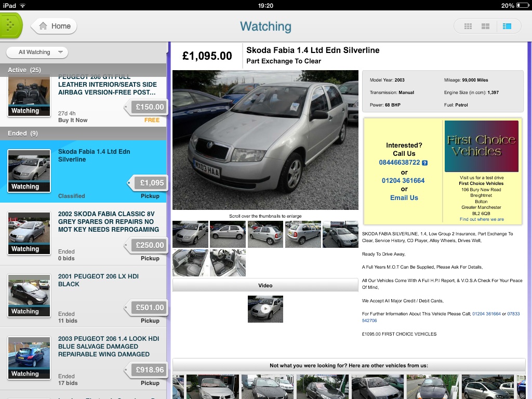This screenshot has width=532, height=399.
Task: Select the first front-view thumbnail
Action: (x=190, y=234)
